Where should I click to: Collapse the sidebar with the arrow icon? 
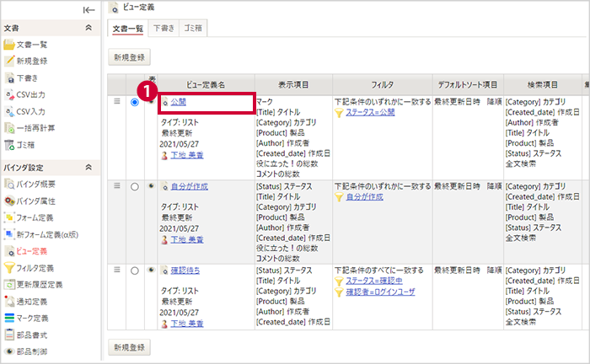click(x=88, y=10)
